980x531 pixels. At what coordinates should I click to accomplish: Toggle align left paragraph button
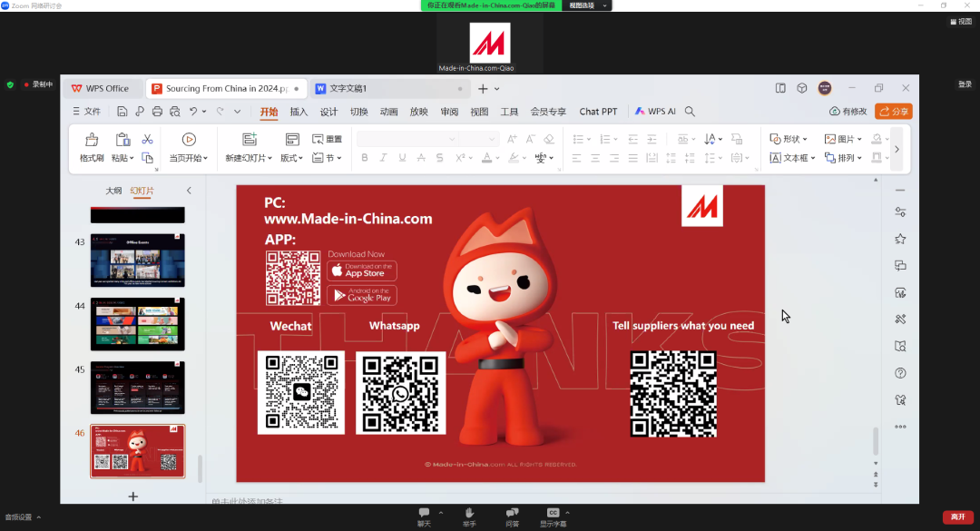576,158
